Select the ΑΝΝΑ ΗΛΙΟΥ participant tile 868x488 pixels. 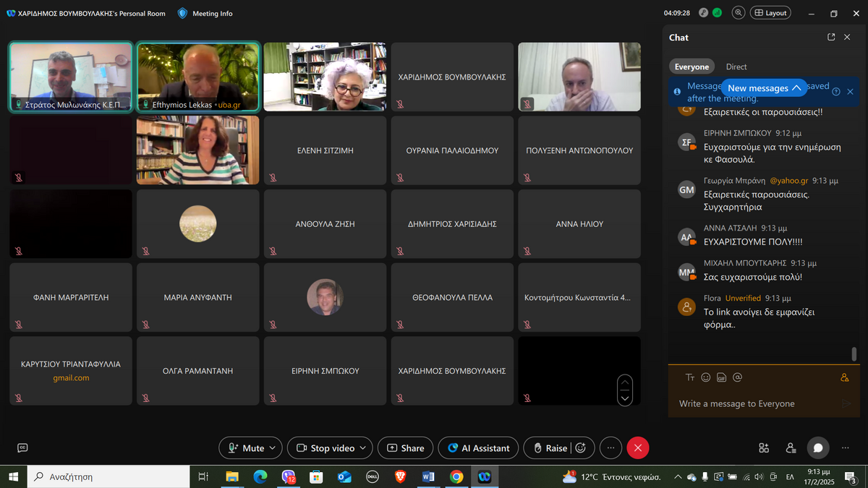[x=579, y=224]
